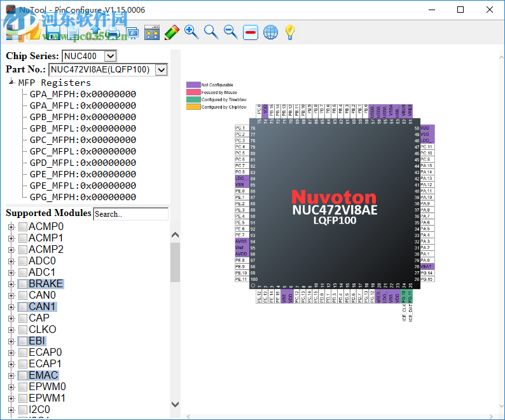Enable the BRAKE module checkbox
The height and width of the screenshot is (420, 505).
(x=22, y=284)
